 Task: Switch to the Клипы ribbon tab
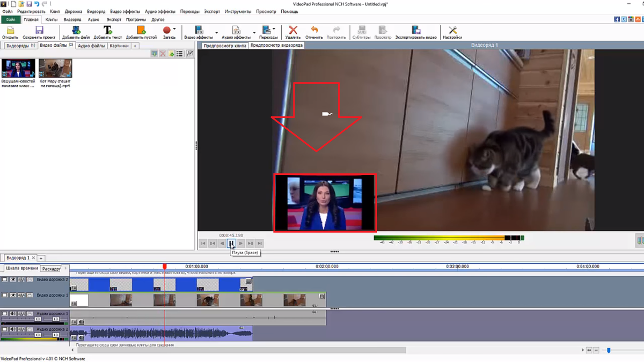(x=52, y=19)
